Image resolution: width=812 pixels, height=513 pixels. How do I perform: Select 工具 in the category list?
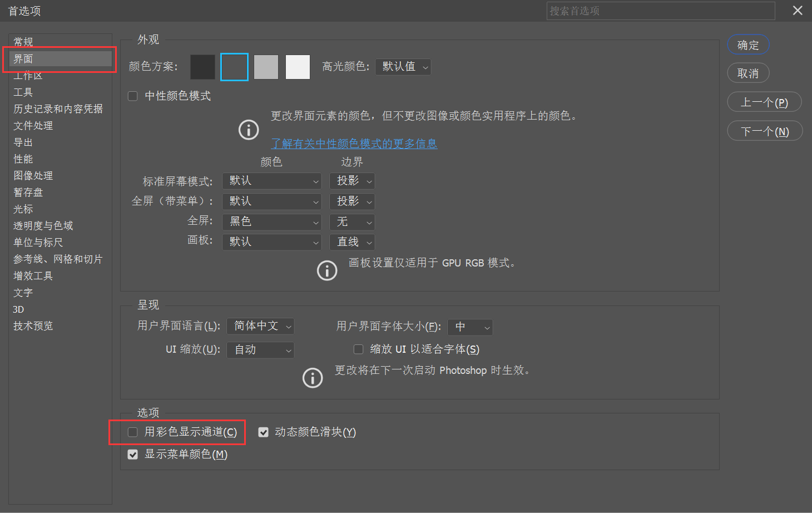pyautogui.click(x=61, y=92)
